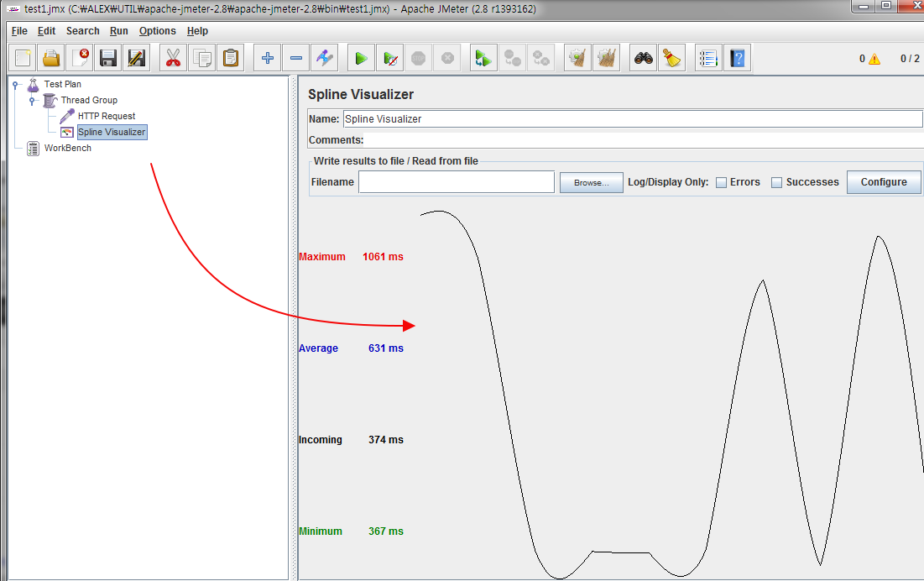Image resolution: width=924 pixels, height=581 pixels.
Task: Open the Edit menu
Action: pos(46,30)
